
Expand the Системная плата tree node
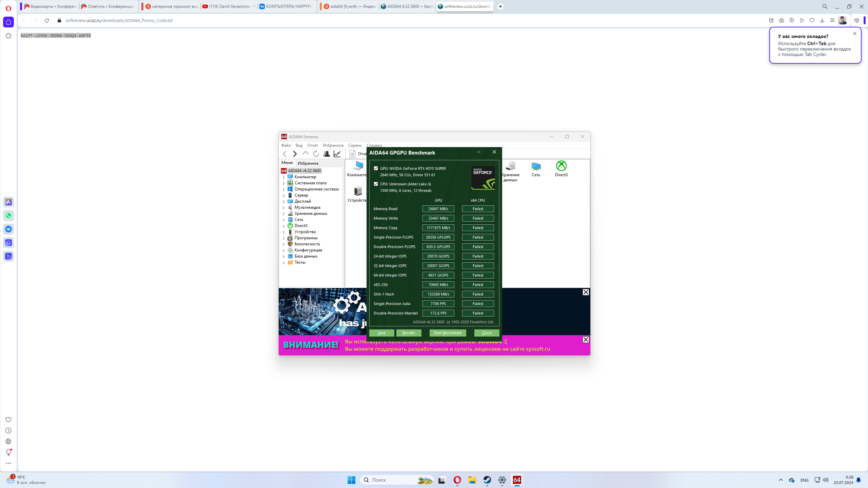284,183
